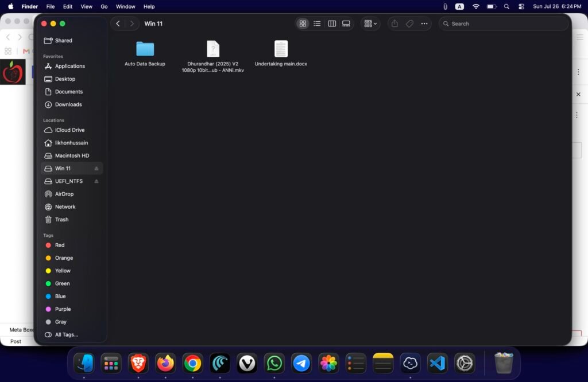Open Downloads in the sidebar

72,104
